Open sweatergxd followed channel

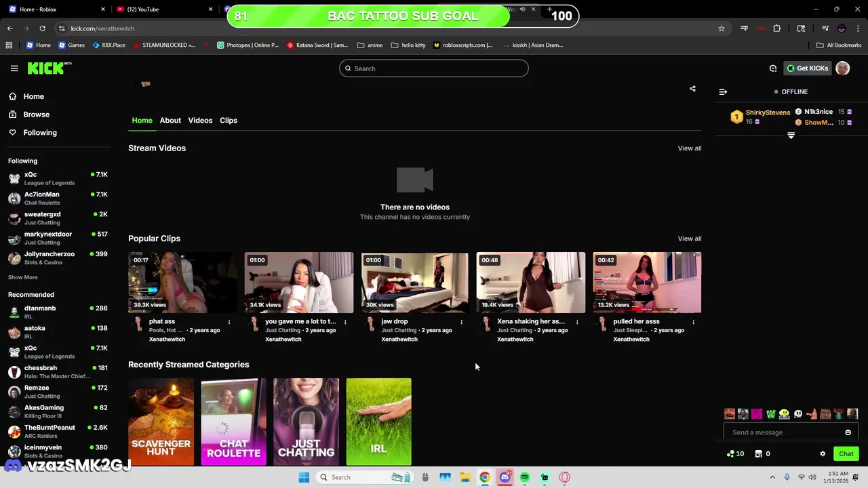click(58, 218)
